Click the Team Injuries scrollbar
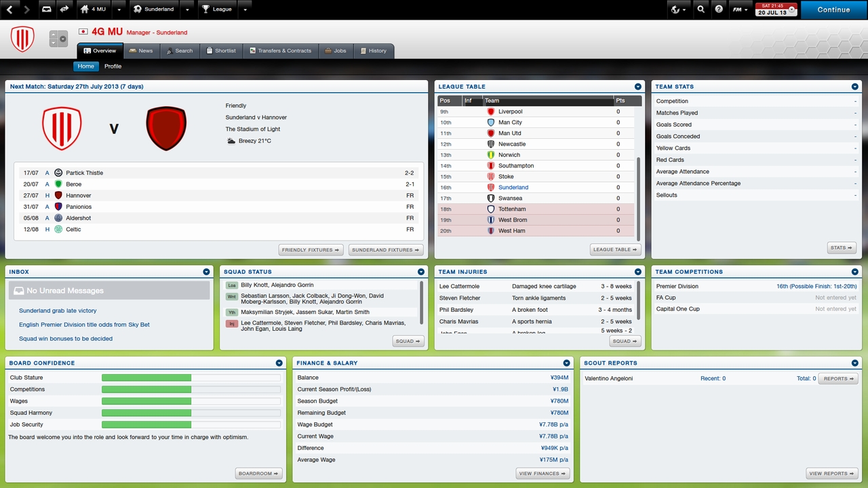 (639, 300)
